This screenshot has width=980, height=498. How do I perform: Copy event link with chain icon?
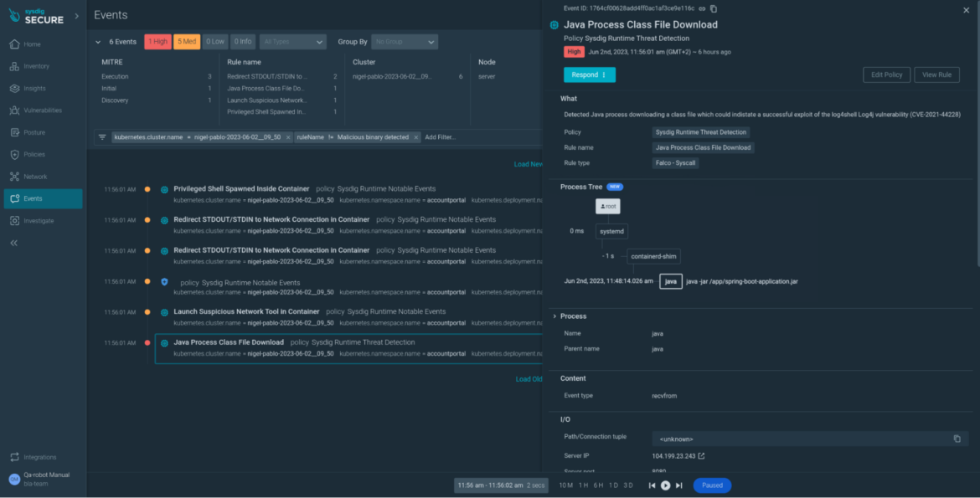tap(702, 8)
